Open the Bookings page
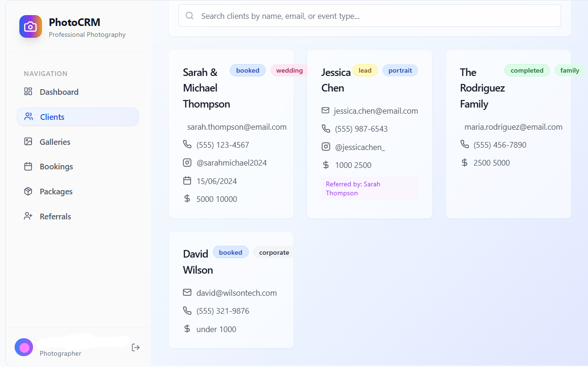The width and height of the screenshot is (588, 367). tap(56, 167)
